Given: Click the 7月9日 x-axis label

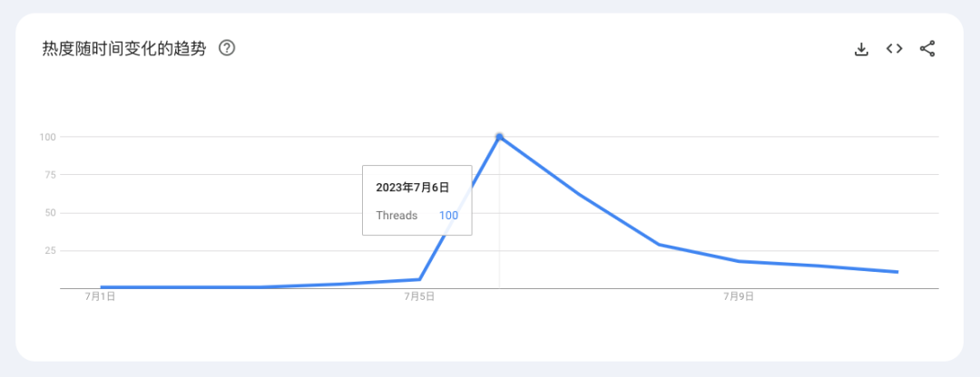Looking at the screenshot, I should [739, 296].
